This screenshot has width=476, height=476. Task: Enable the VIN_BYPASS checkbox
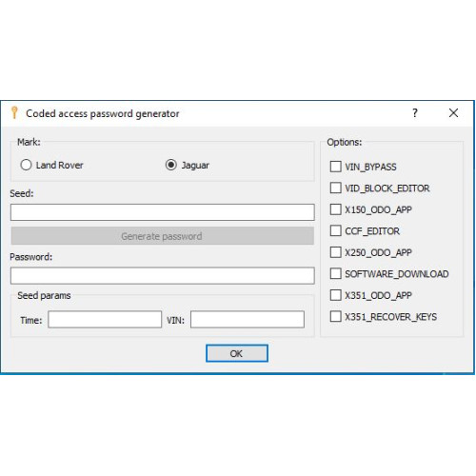pyautogui.click(x=335, y=167)
